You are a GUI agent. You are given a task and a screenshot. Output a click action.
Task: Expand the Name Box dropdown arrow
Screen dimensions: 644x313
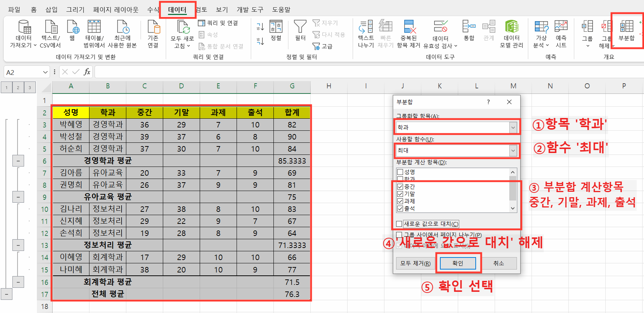coord(45,72)
